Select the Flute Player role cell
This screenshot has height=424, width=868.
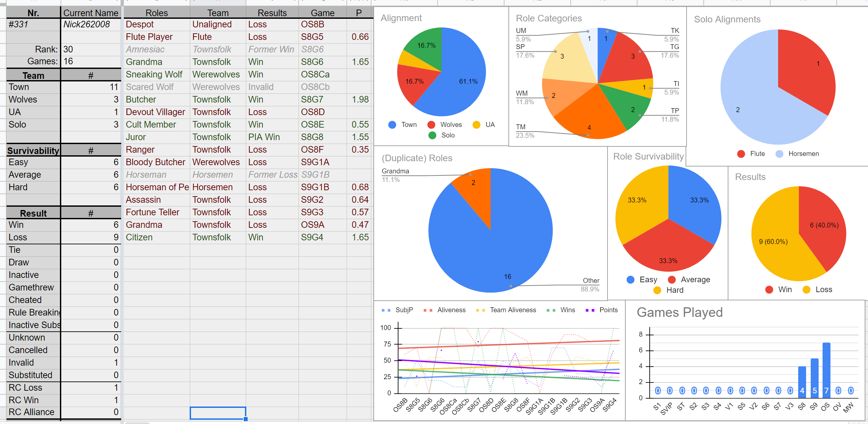point(157,37)
